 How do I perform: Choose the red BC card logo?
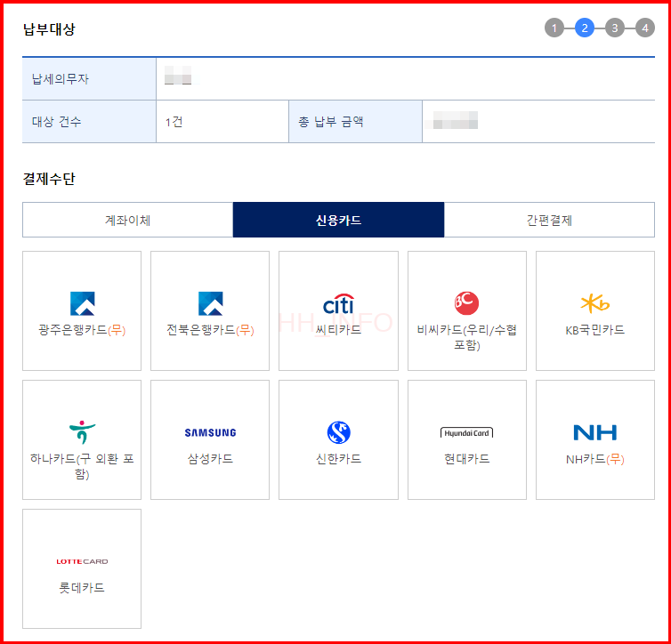pos(466,303)
